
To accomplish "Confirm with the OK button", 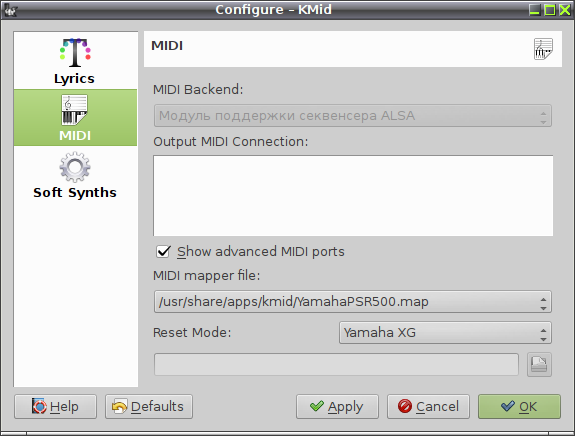I will click(519, 407).
